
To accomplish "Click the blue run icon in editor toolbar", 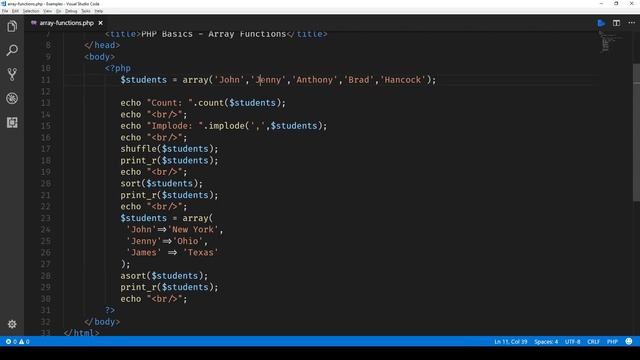I will 601,23.
